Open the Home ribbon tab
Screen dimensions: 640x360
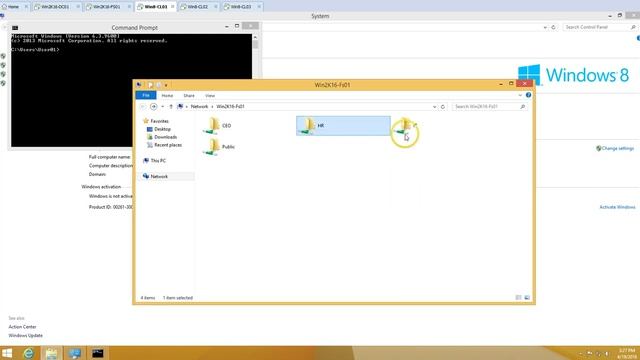(167, 96)
